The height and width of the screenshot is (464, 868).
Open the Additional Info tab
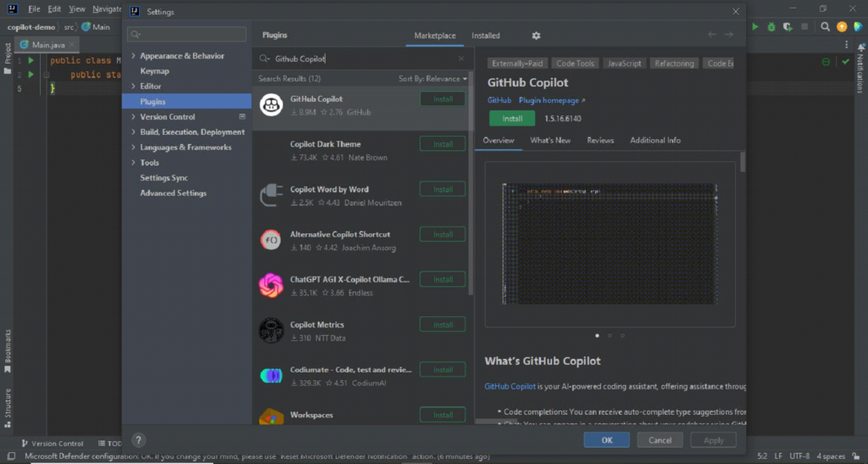tap(655, 140)
